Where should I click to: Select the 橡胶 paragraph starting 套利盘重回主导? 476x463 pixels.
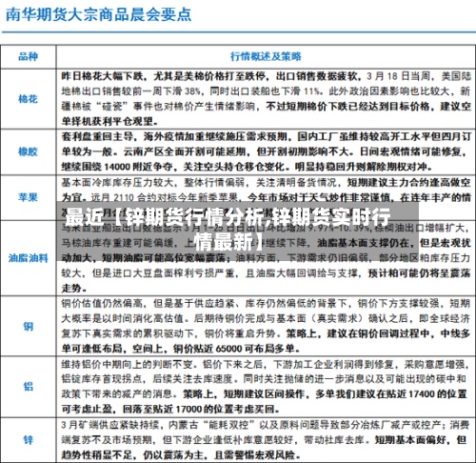[x=266, y=151]
